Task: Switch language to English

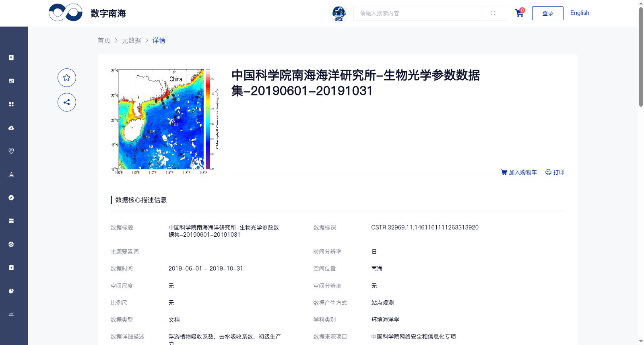Action: pyautogui.click(x=580, y=13)
